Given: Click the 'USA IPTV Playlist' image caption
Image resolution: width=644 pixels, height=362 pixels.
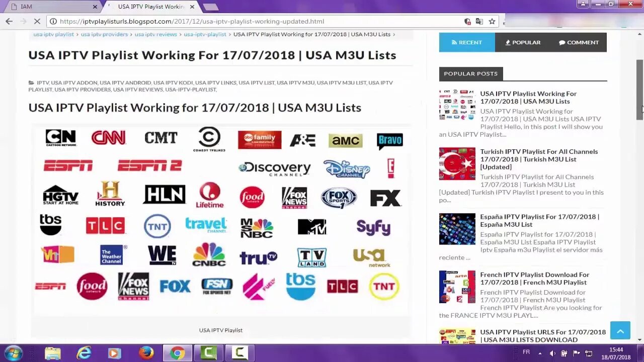Looking at the screenshot, I should [220, 330].
